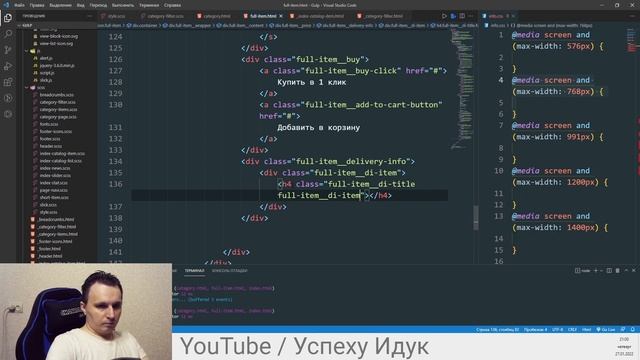This screenshot has width=640, height=360.
Task: Open index-news.scss in the file tree
Action: (x=55, y=168)
